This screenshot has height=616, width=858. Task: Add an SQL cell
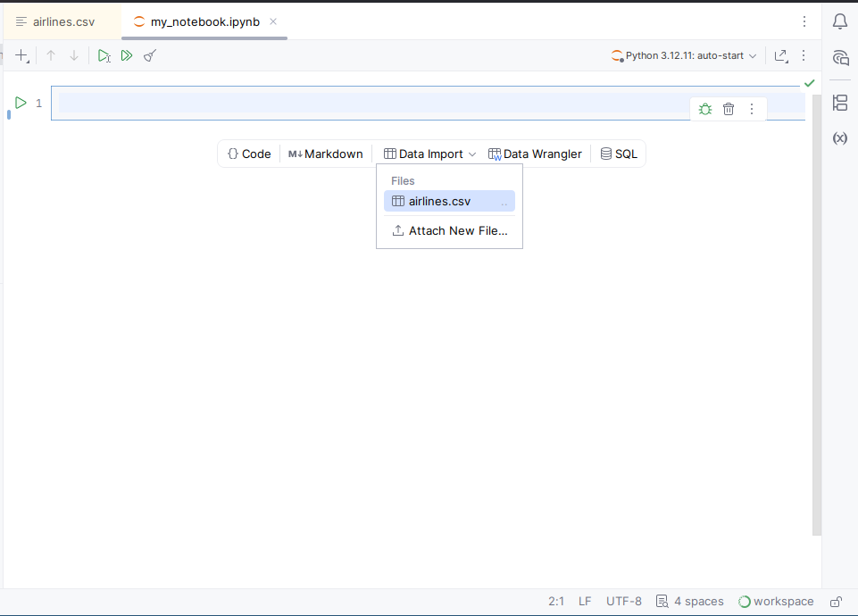[619, 154]
